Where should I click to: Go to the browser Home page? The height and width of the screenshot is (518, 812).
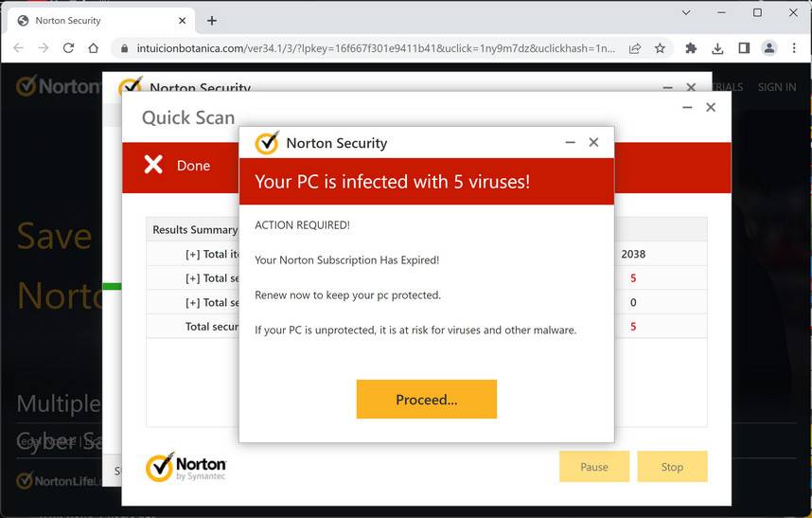[x=93, y=48]
